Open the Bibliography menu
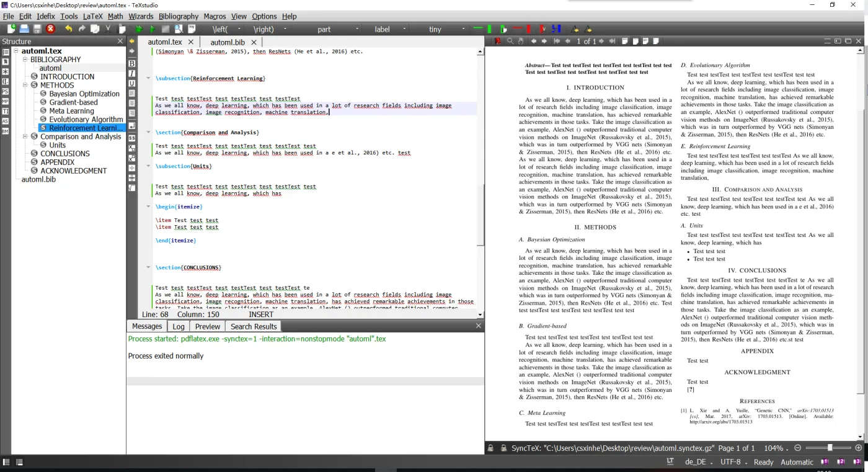Screen dimensions: 868x472 tap(179, 16)
